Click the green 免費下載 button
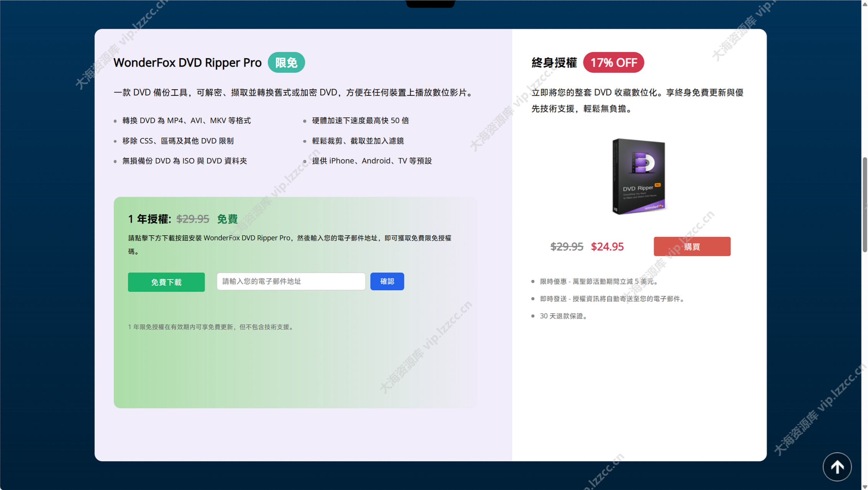 166,282
